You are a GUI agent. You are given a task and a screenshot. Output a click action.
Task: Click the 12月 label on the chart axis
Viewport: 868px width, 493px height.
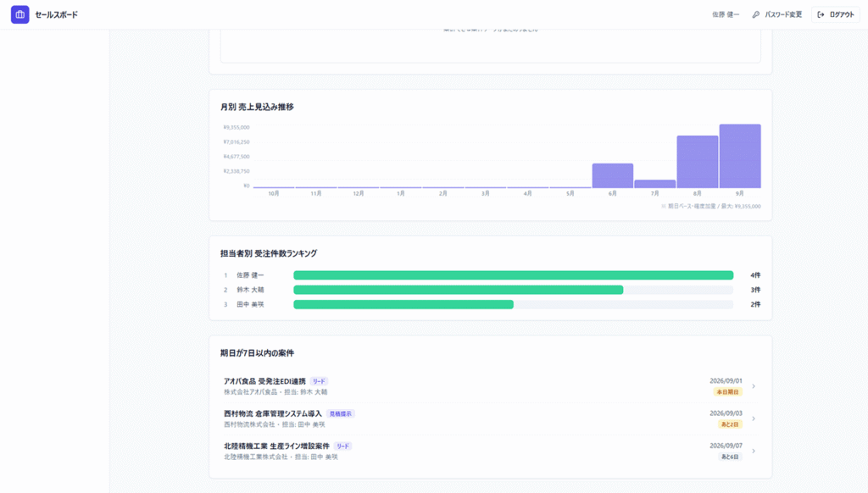point(359,194)
